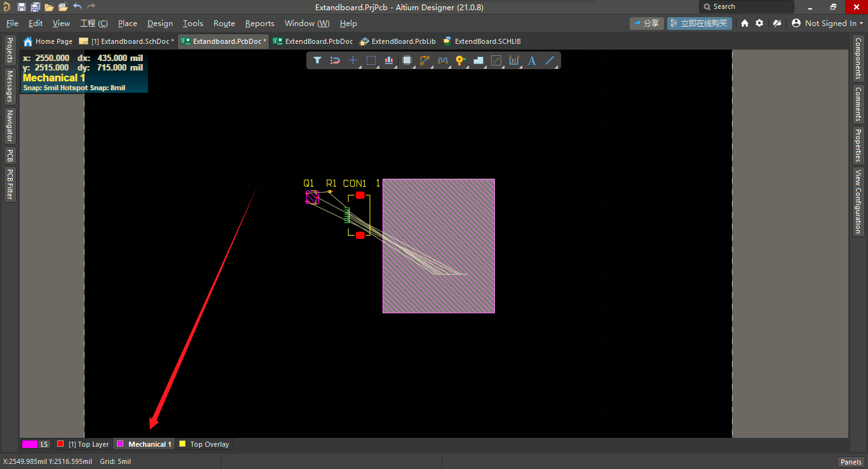Open the Design menu
Image resolution: width=868 pixels, height=469 pixels.
click(x=160, y=24)
